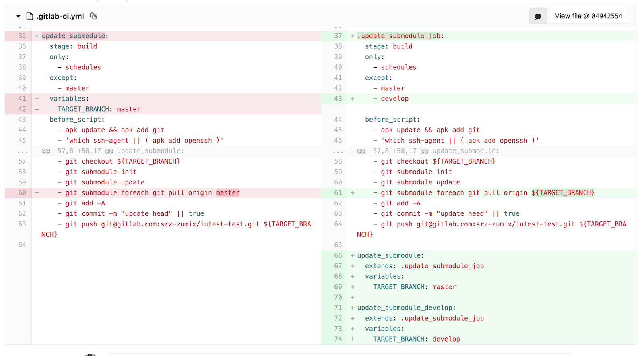Click old line number 41
644x356 pixels.
tap(22, 99)
